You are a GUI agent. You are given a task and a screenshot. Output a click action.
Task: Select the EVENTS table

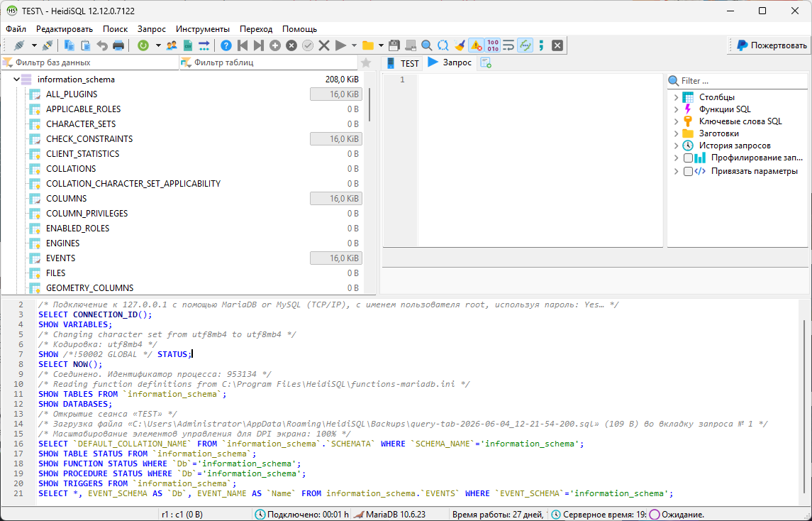[x=60, y=258]
